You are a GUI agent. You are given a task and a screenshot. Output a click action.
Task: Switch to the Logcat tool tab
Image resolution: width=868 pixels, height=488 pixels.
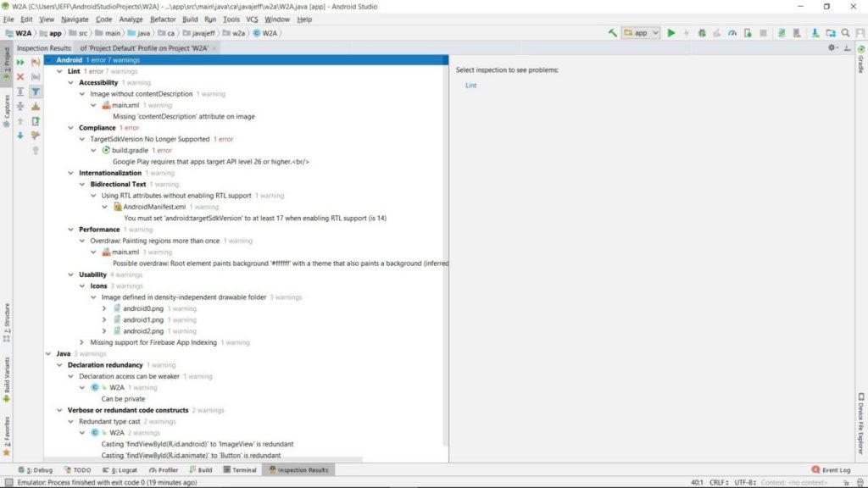[x=120, y=469]
